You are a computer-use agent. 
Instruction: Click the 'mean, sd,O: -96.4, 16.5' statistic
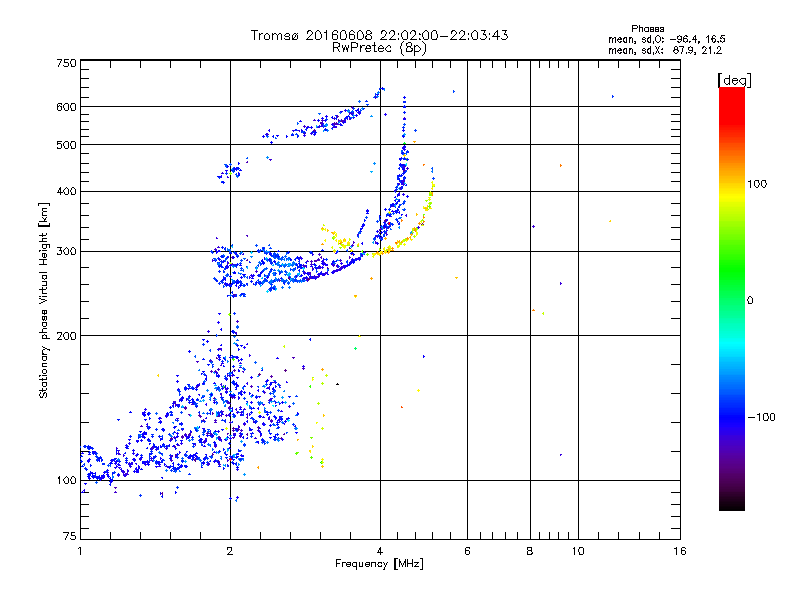click(x=666, y=40)
